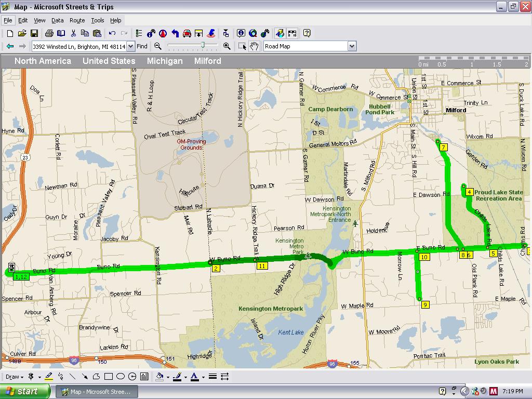Open the File menu

pyautogui.click(x=8, y=20)
